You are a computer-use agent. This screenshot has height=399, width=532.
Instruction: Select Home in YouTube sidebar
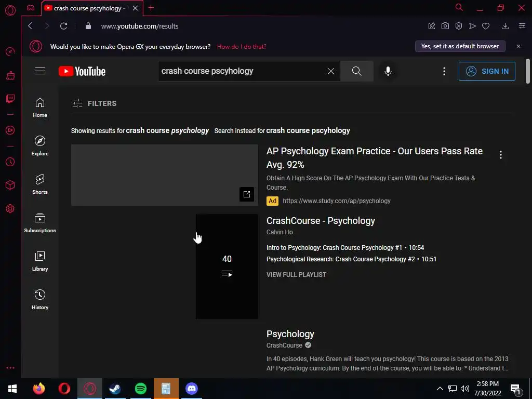pyautogui.click(x=40, y=108)
